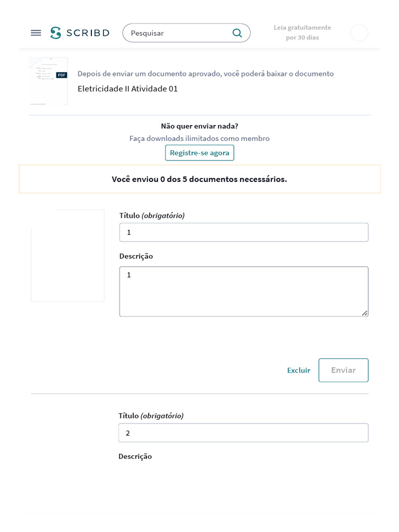Click the 'Eletricidade II Atividade 01' title
Viewport: 399px width, 532px height.
coord(128,89)
